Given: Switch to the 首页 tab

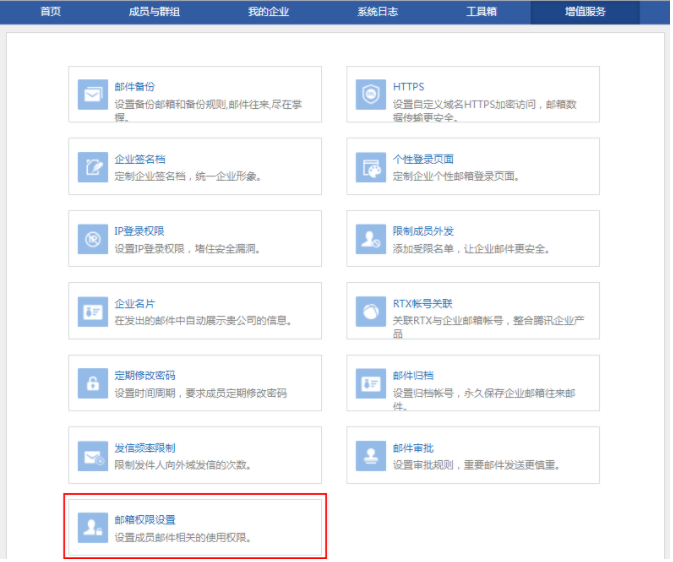Looking at the screenshot, I should pyautogui.click(x=50, y=12).
